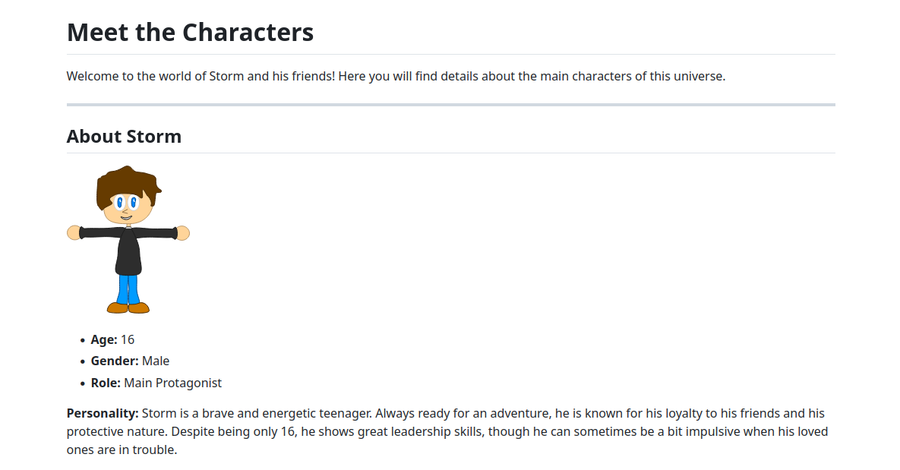Viewport: 900px width, 470px height.
Task: Click the bold "Personality:" label
Action: coord(102,413)
